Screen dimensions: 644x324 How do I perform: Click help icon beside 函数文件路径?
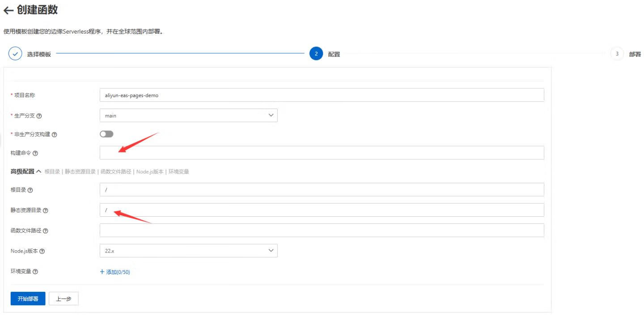pyautogui.click(x=45, y=231)
